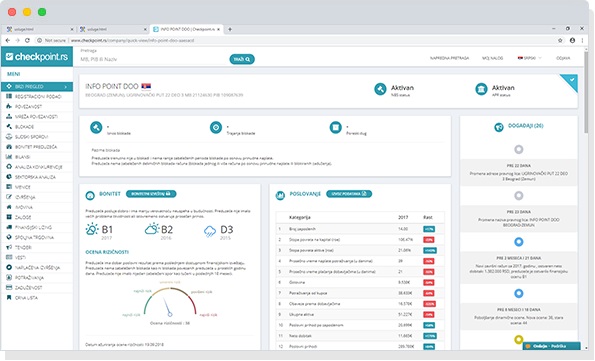The width and height of the screenshot is (595, 361).
Task: Bookmark this page with the star icon
Action: (x=560, y=40)
